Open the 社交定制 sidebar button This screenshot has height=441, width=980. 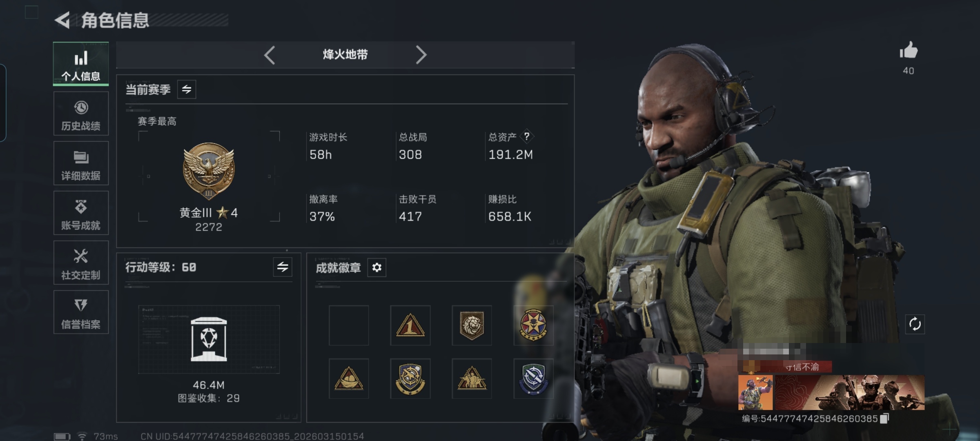tap(81, 263)
